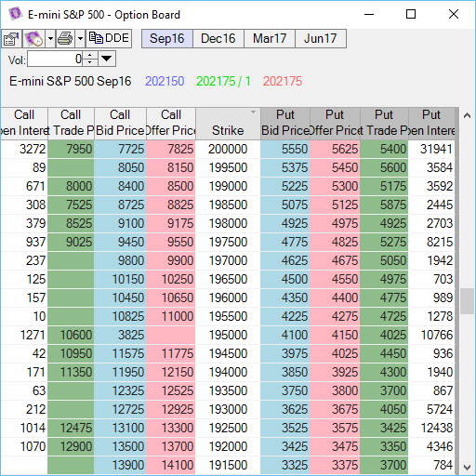Click the scroll down arrow of table

(x=467, y=467)
